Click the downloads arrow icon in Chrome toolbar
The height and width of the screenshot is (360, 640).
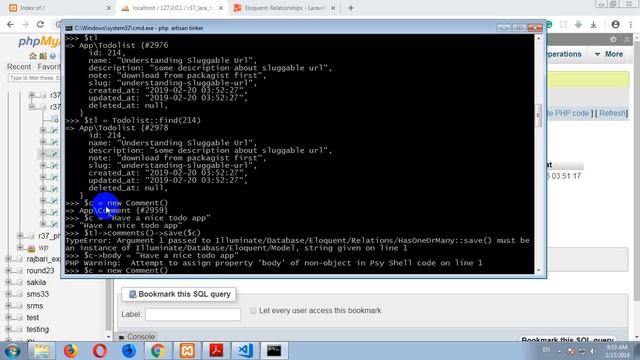593,24
